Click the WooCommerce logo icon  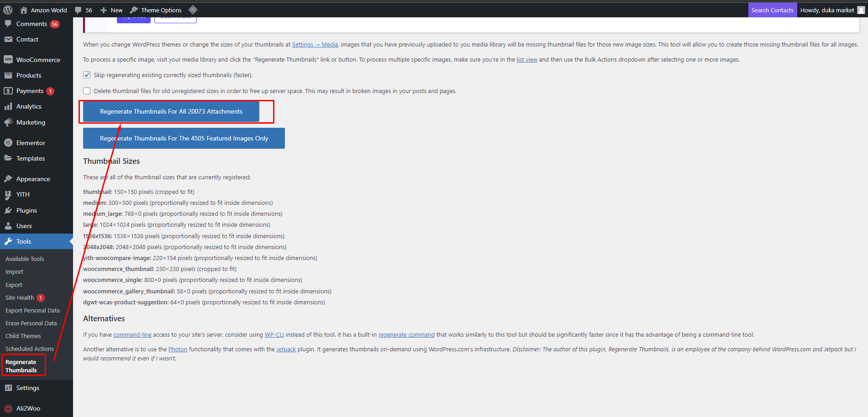coord(8,60)
